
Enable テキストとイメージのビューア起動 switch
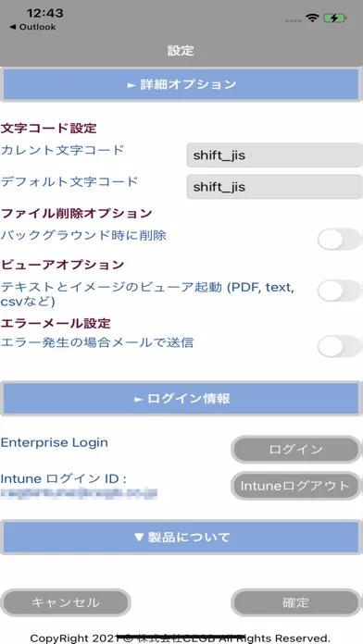(340, 291)
